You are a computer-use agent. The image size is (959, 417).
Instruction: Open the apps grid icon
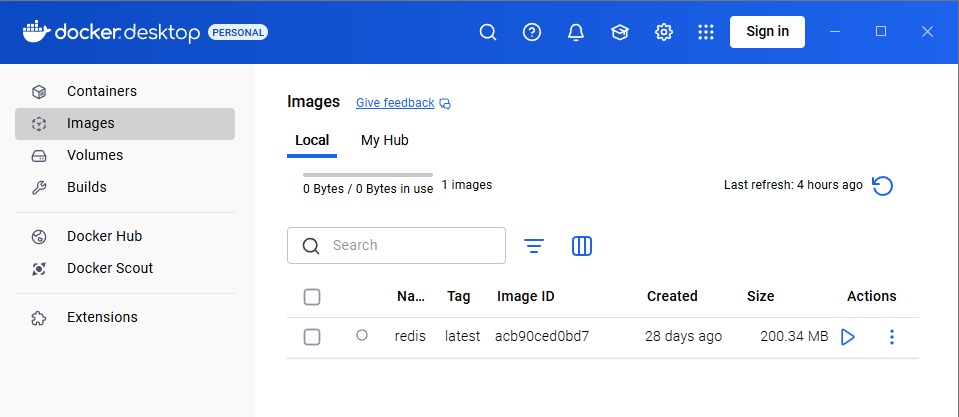pos(706,32)
